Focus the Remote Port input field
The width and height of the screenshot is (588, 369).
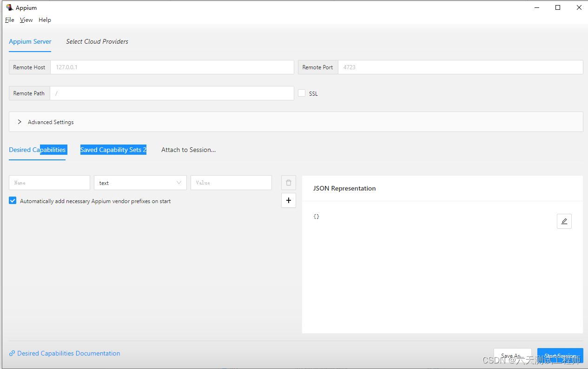(x=460, y=67)
